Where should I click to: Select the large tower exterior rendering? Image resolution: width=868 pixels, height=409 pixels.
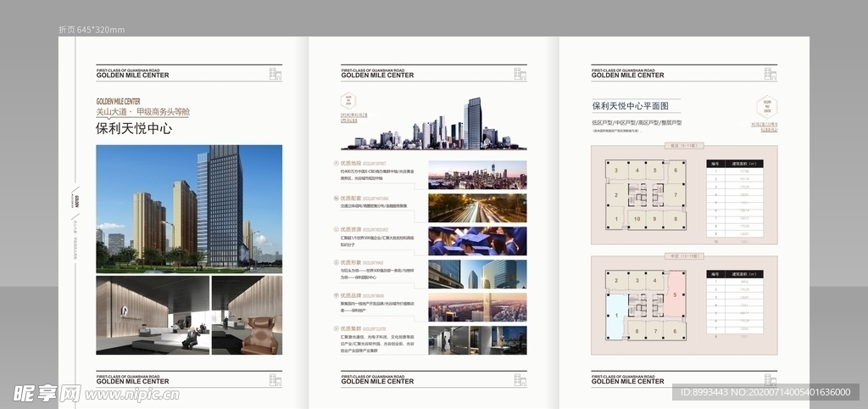(189, 207)
